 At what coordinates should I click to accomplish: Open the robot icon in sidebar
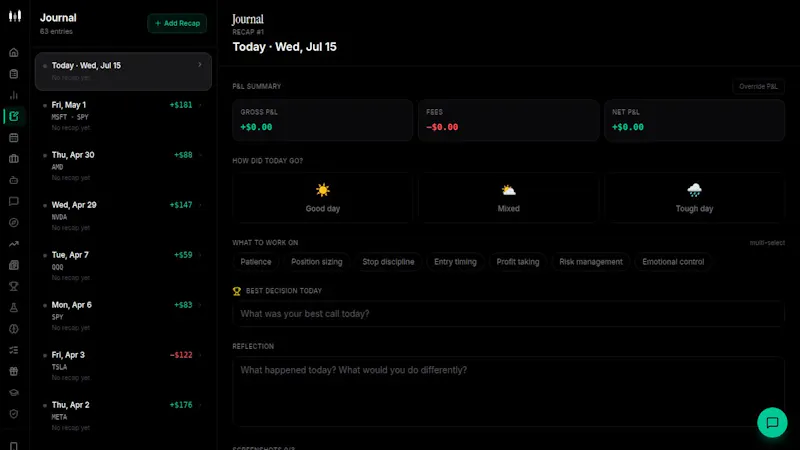(x=14, y=180)
